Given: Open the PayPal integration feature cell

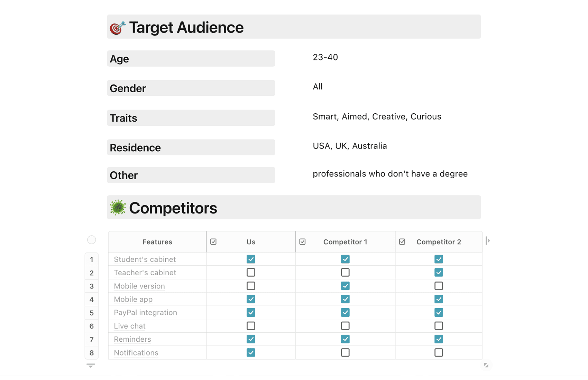Looking at the screenshot, I should tap(145, 313).
